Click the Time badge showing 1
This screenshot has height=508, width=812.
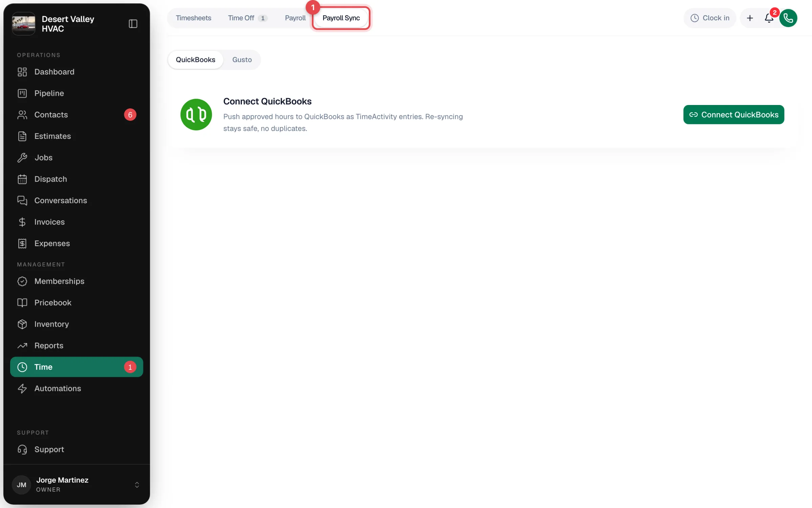point(130,367)
